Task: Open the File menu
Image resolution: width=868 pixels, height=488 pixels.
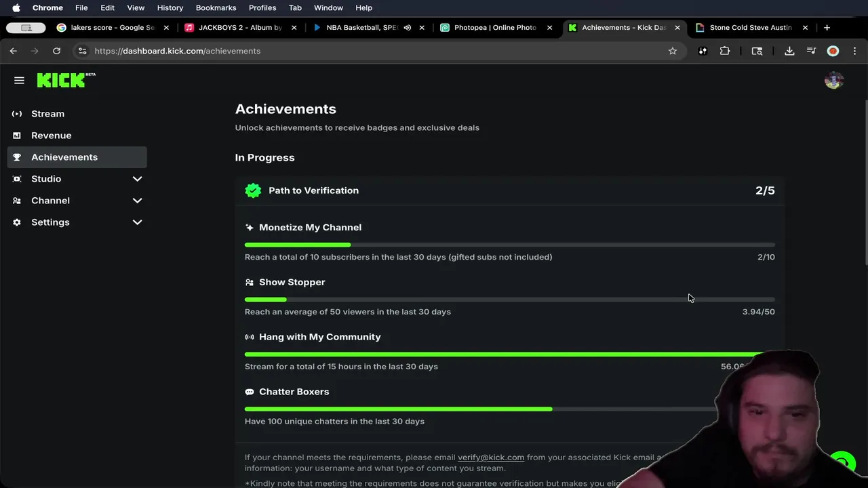Action: [x=81, y=7]
